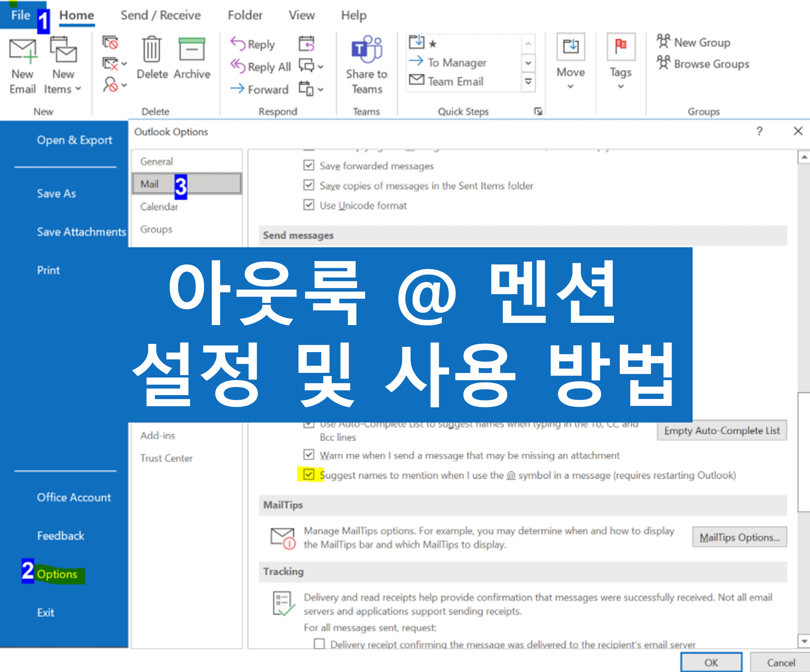Click the options pane scroll down arrow
This screenshot has height=672, width=810.
[804, 641]
